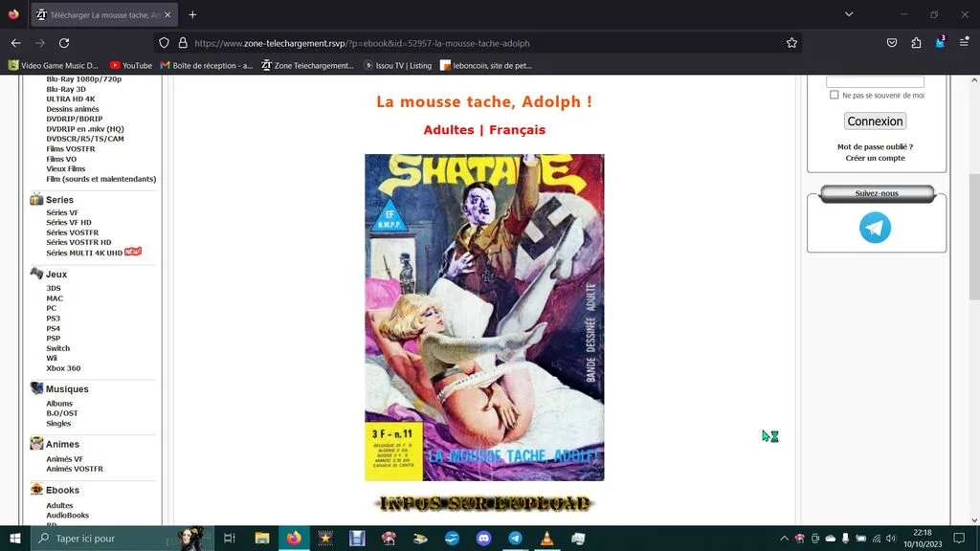Open the Dessins animés category
Image resolution: width=980 pixels, height=551 pixels.
click(x=73, y=109)
